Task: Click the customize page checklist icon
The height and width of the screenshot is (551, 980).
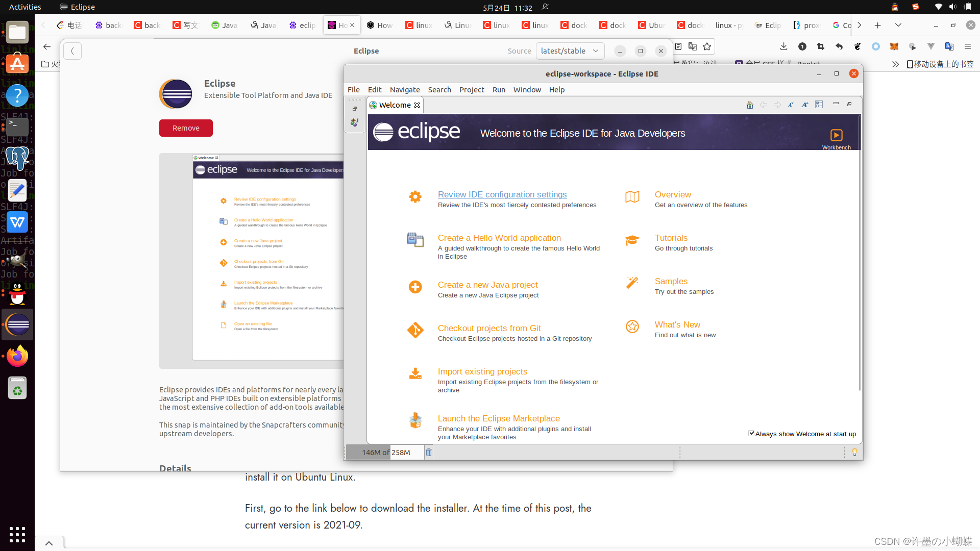Action: point(819,105)
